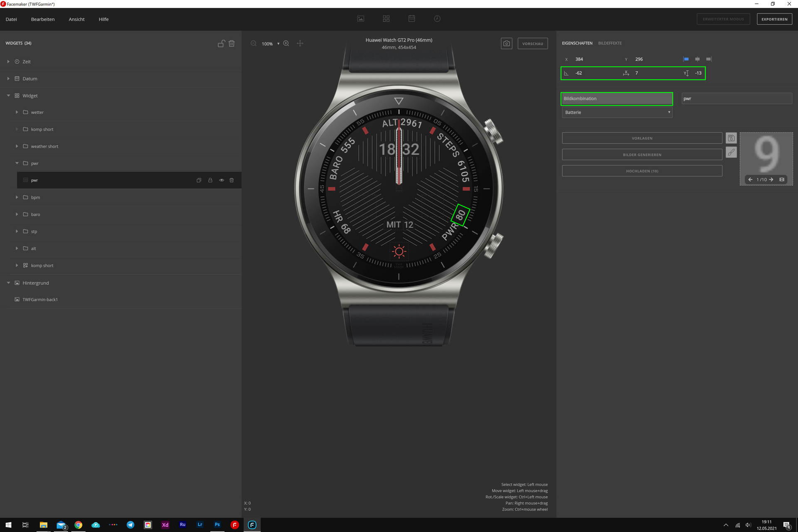Viewport: 798px width, 532px height.
Task: Collapse the Hintergrund group
Action: click(8, 283)
